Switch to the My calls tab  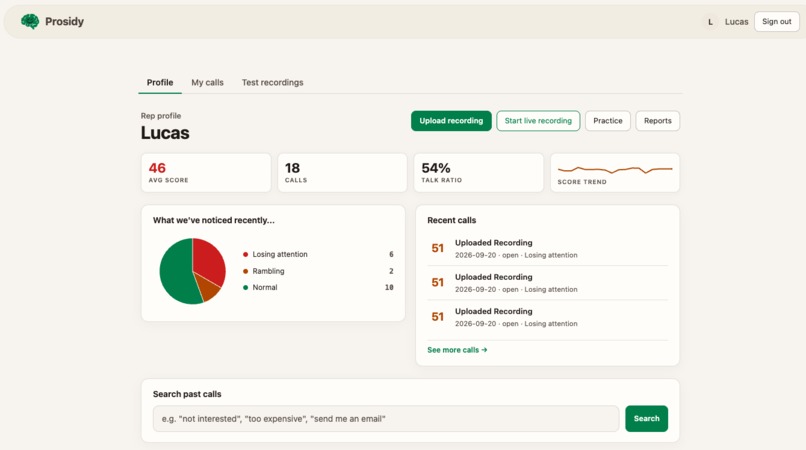[x=207, y=82]
